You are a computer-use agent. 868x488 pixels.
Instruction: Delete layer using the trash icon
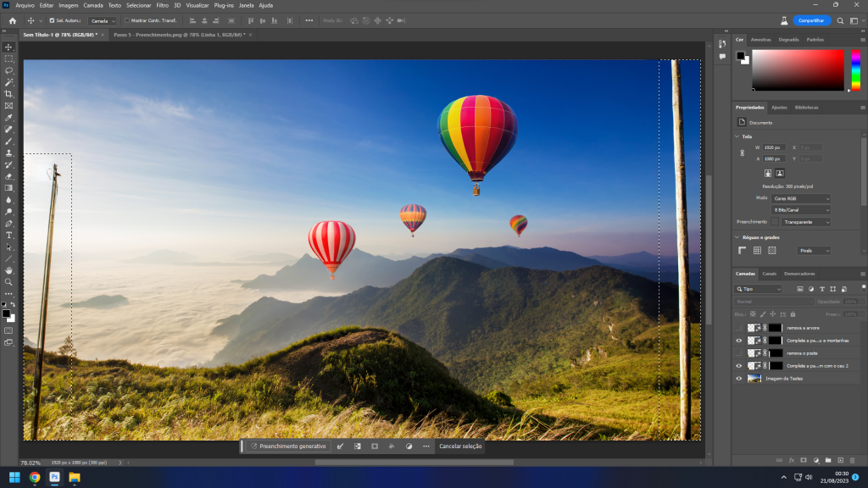852,460
